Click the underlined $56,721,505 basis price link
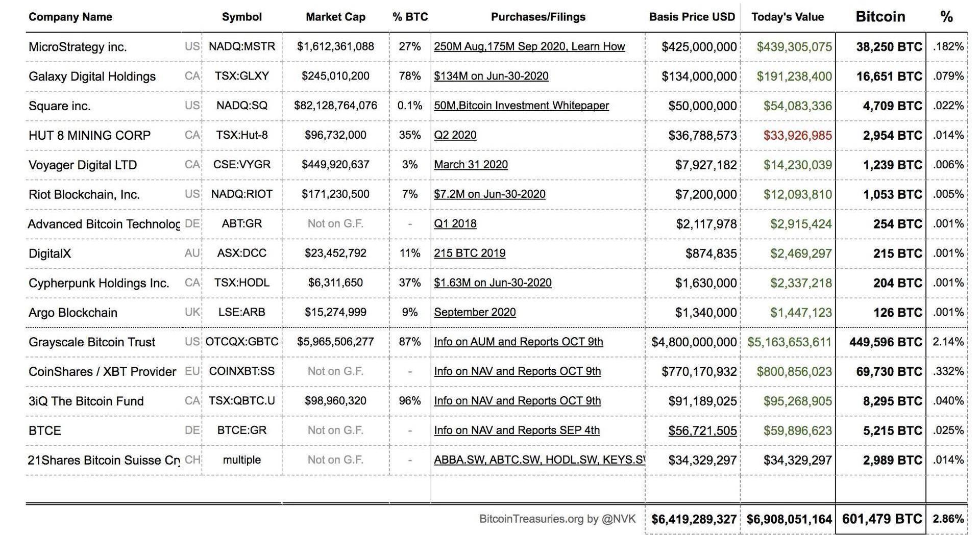 pos(702,430)
